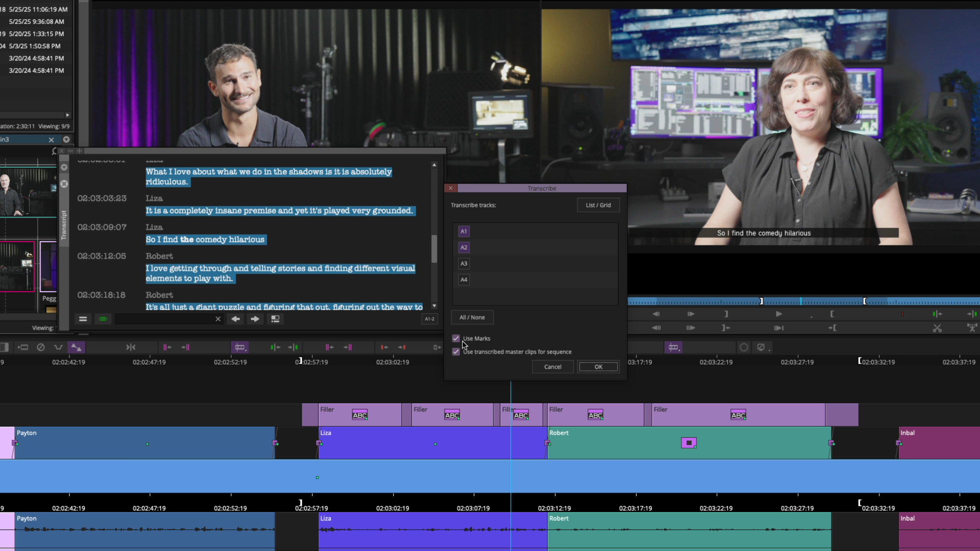Toggle Use transcribed master clips for sequence

[x=456, y=352]
